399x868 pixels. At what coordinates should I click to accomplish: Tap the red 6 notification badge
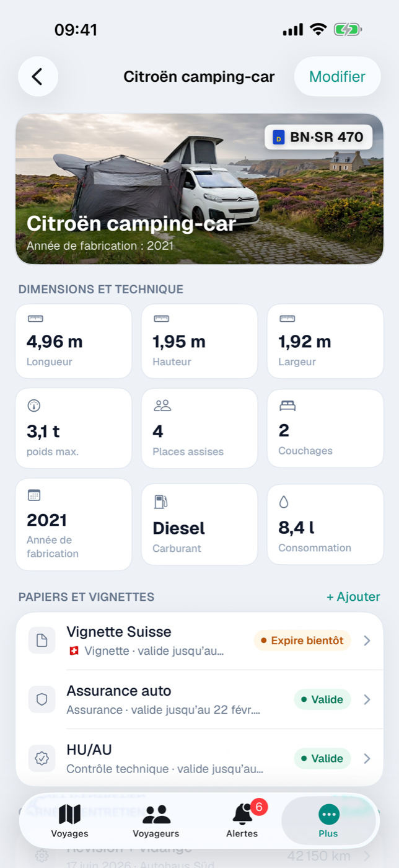(259, 807)
